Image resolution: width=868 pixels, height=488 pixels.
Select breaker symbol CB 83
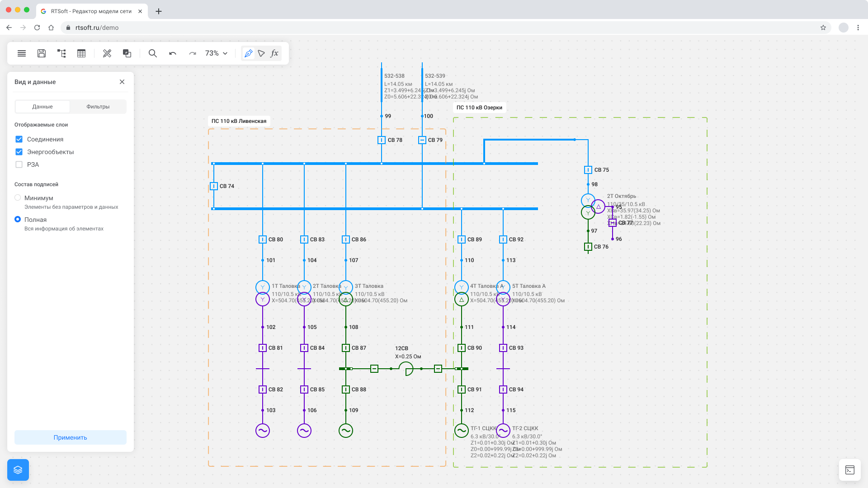[304, 239]
